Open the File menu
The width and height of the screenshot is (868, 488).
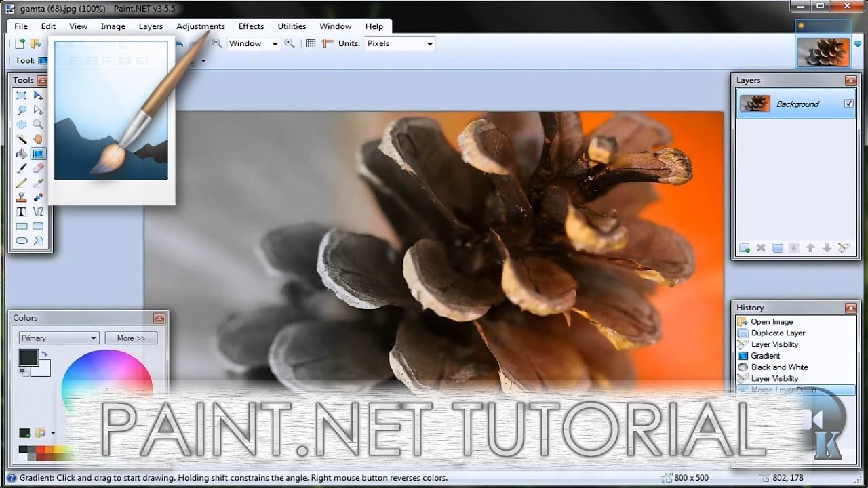point(21,26)
